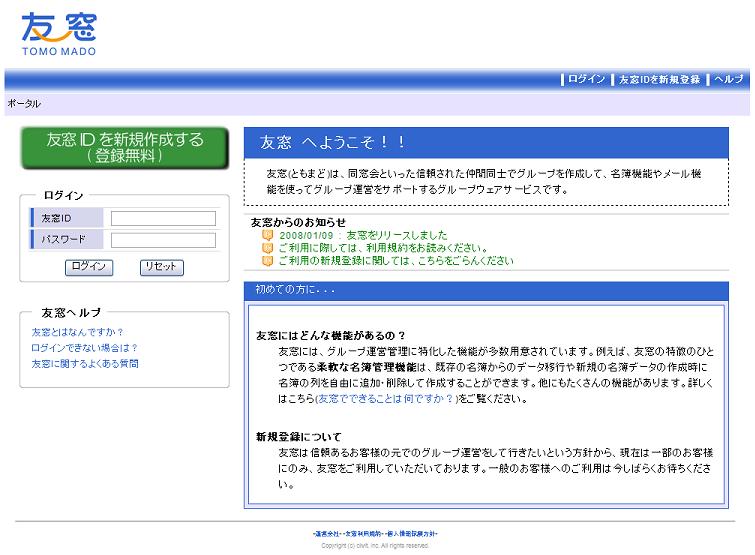Screen dimensions: 755x555
Task: Click the パスワード field label
Action: click(x=63, y=239)
